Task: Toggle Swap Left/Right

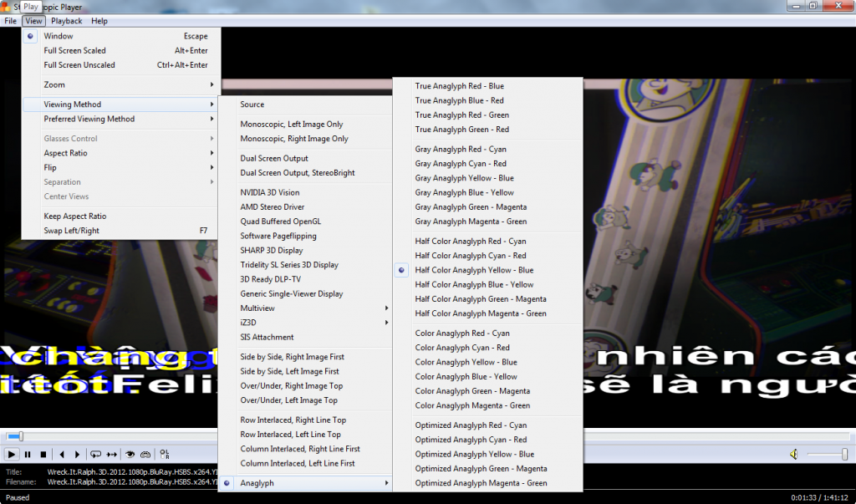Action: 121,231
